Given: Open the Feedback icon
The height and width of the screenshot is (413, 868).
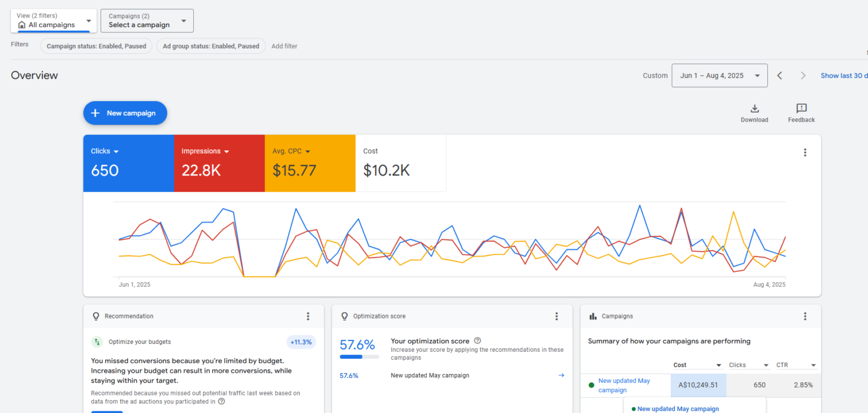Looking at the screenshot, I should coord(801,109).
